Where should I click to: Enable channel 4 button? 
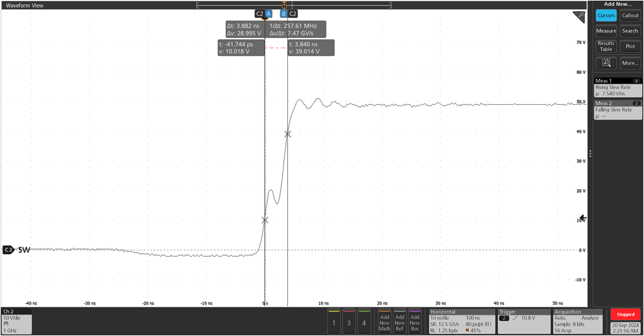[x=363, y=322]
